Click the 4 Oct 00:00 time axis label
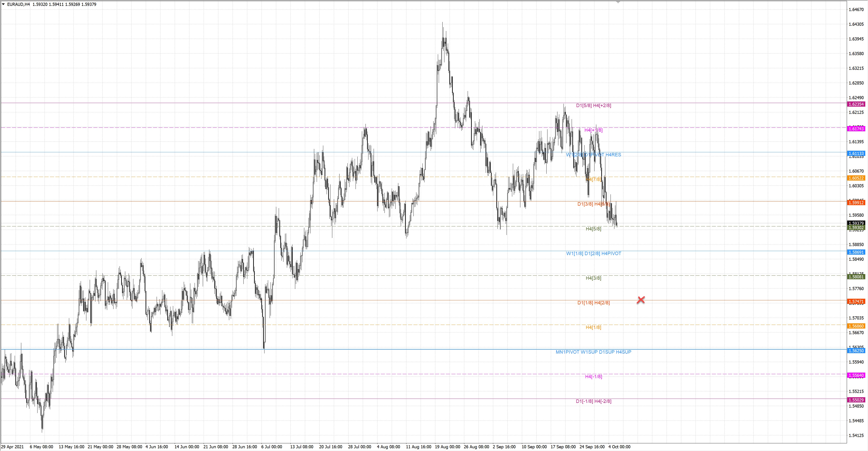This screenshot has width=868, height=451. [619, 447]
